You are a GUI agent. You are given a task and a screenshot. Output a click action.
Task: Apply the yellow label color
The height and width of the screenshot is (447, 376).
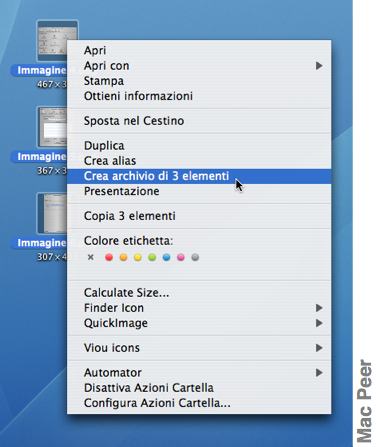click(x=138, y=257)
